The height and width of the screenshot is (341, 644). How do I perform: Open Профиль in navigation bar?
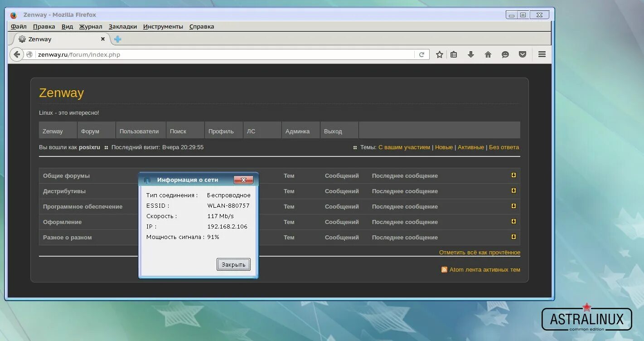pyautogui.click(x=224, y=130)
